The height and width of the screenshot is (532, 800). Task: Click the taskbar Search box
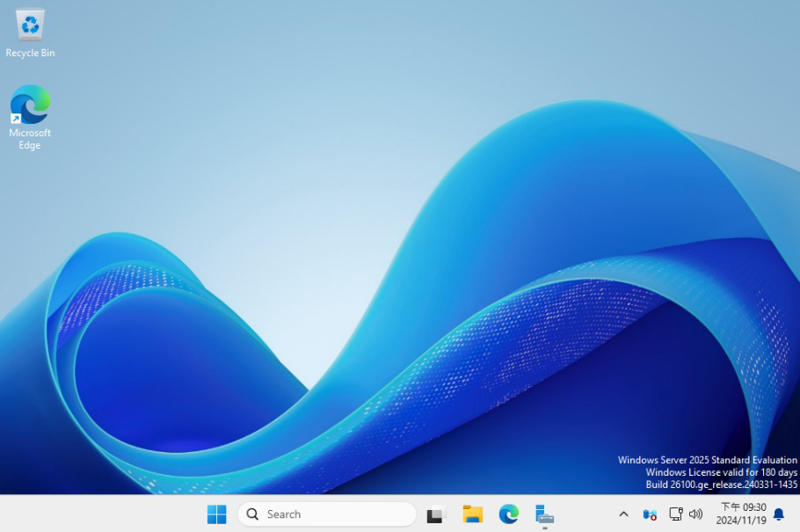(327, 514)
